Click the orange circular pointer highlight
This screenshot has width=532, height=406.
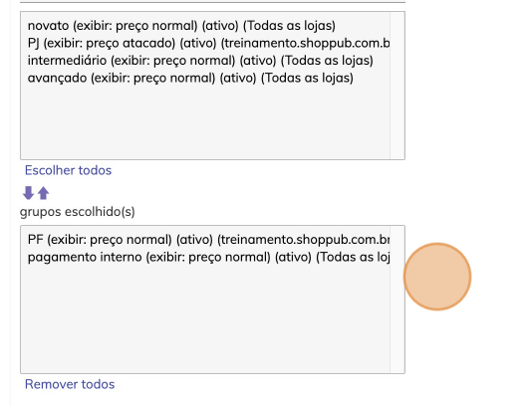pyautogui.click(x=437, y=277)
